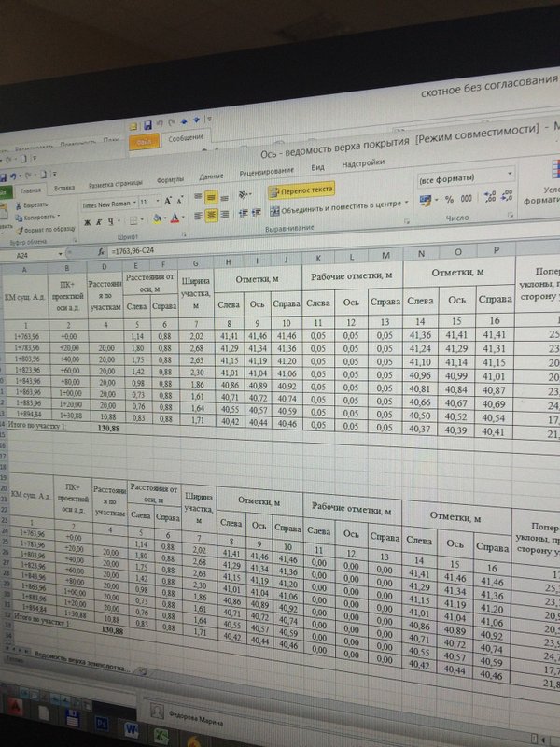Click Вырезать cut button
Viewport: 560px width, 747px height.
pos(32,205)
